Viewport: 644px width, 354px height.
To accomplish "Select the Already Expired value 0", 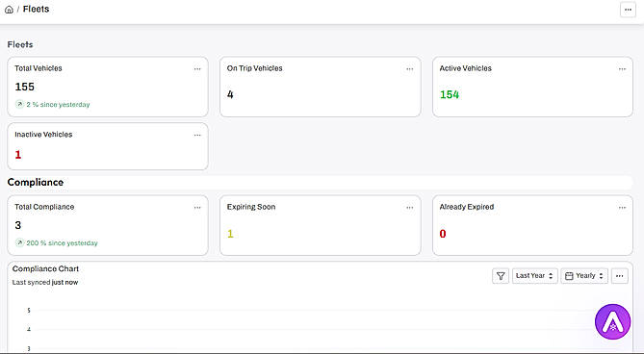I will [x=443, y=234].
